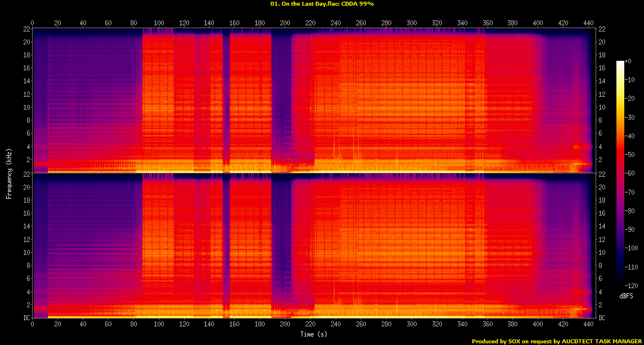Viewport: 644px width, 345px height.
Task: Click the '-90' value on the dBFS scale
Action: [x=629, y=229]
